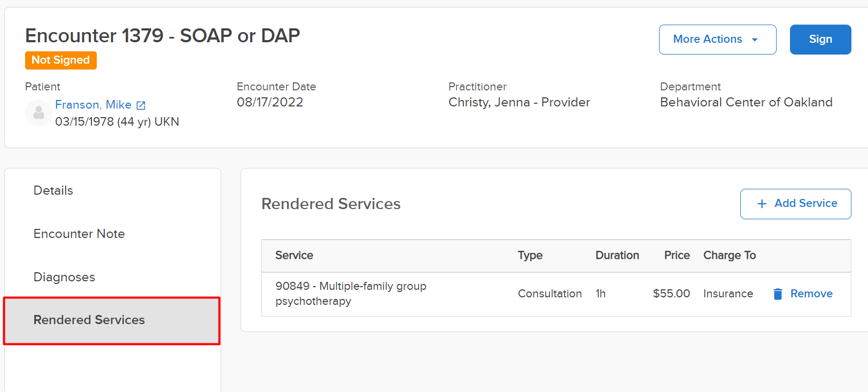Viewport: 868px width, 392px height.
Task: Click the patient avatar placeholder icon
Action: tap(38, 113)
